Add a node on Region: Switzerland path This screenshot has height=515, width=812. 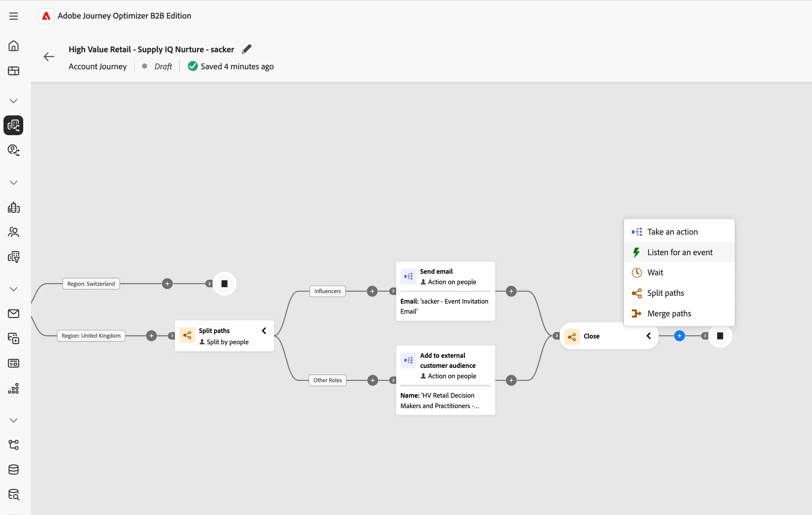click(x=167, y=284)
